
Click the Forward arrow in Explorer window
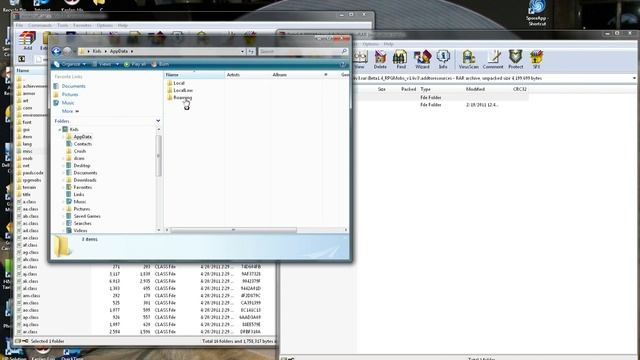[67, 51]
